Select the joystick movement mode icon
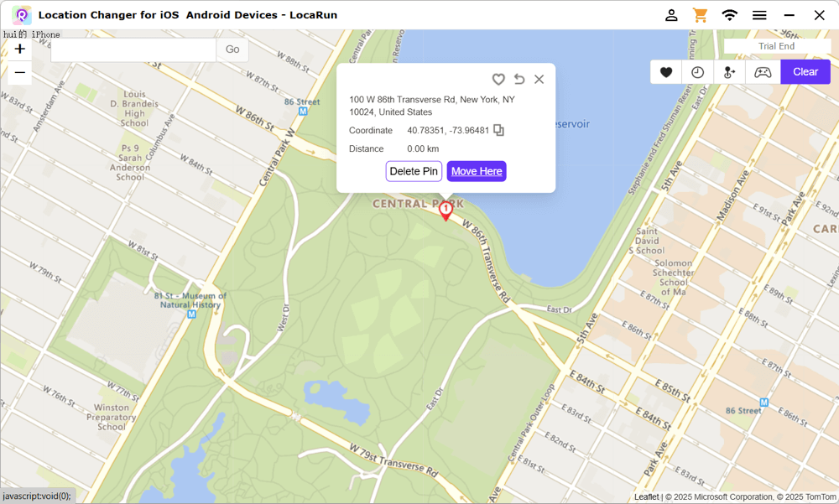This screenshot has width=839, height=504. click(730, 72)
